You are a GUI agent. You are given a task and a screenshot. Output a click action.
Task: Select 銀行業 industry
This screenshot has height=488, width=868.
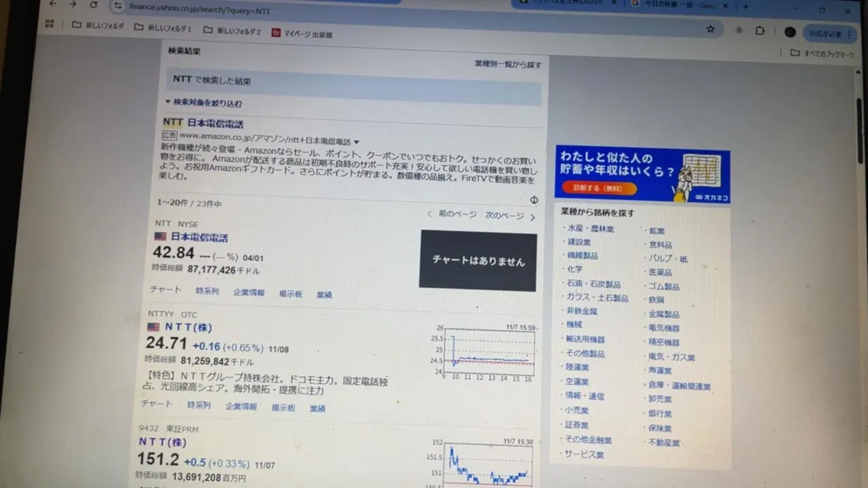660,413
